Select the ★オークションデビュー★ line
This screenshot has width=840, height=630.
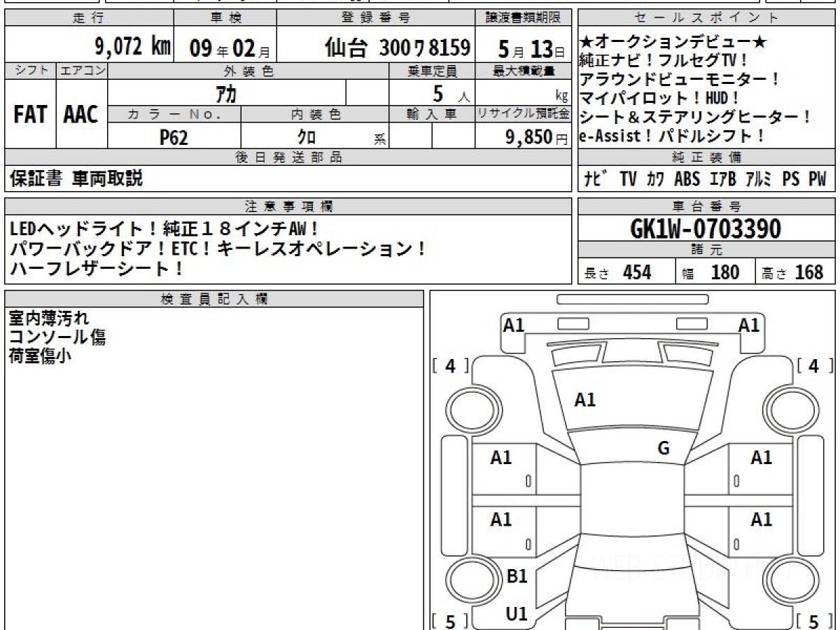[673, 43]
